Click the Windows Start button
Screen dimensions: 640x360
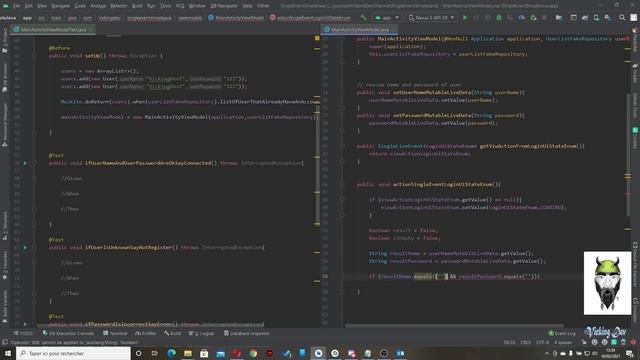coord(8,353)
